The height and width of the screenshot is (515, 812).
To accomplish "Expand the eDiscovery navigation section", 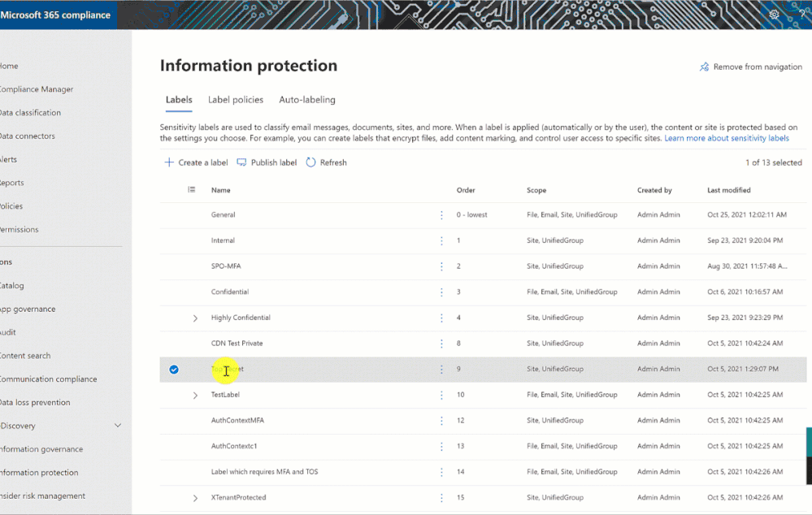I will coord(118,426).
